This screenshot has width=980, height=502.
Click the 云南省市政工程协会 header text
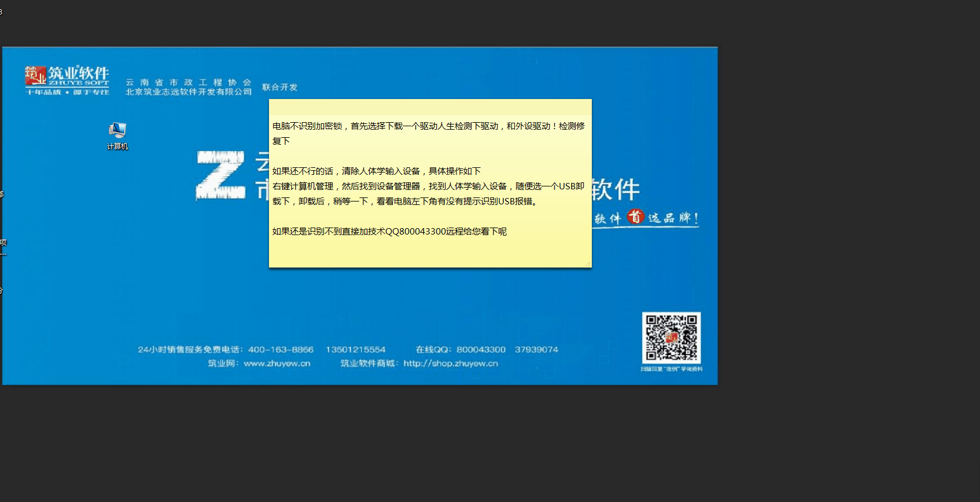coord(189,82)
